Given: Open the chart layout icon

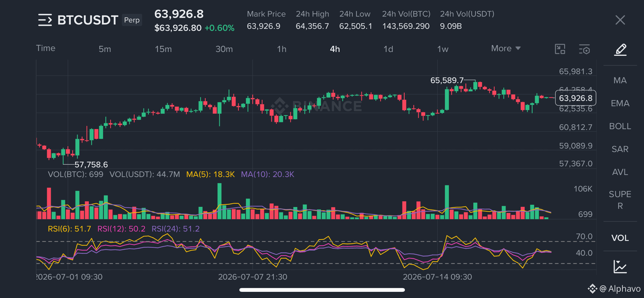Looking at the screenshot, I should [560, 49].
